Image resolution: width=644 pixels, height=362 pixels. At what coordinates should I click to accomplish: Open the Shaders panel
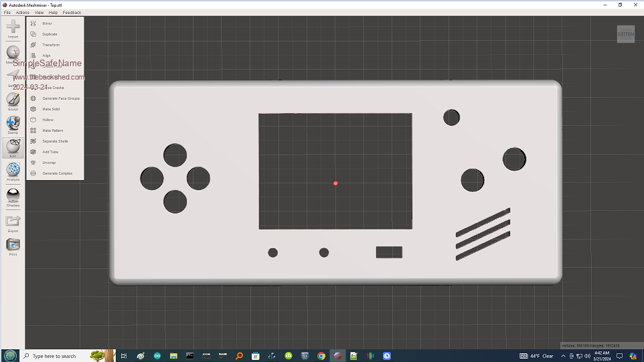click(13, 197)
